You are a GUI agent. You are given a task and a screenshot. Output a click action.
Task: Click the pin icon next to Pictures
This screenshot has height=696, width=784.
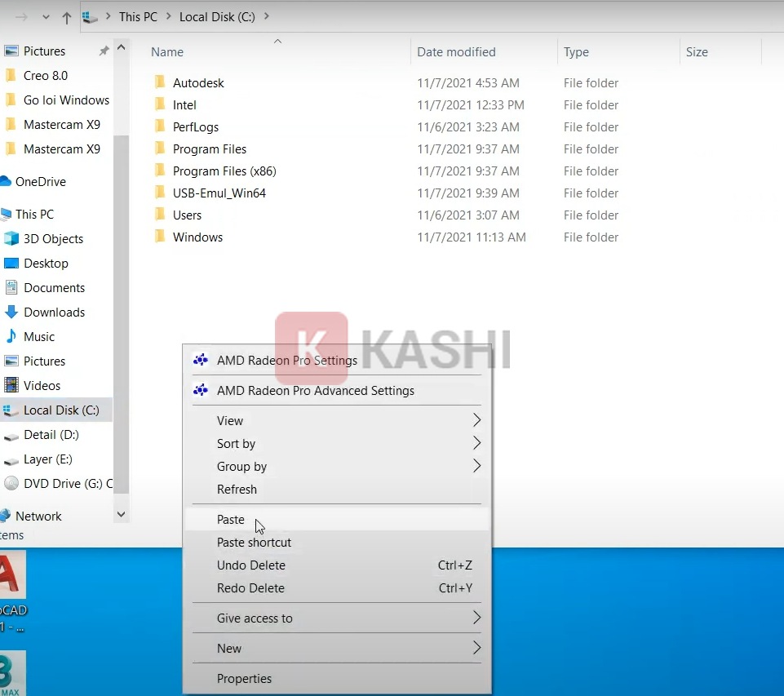click(x=104, y=51)
